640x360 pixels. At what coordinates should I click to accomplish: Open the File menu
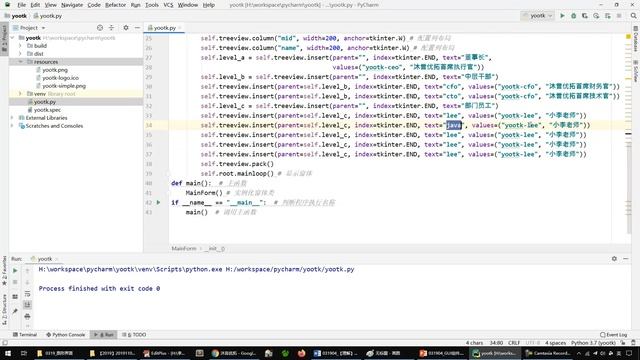click(22, 5)
